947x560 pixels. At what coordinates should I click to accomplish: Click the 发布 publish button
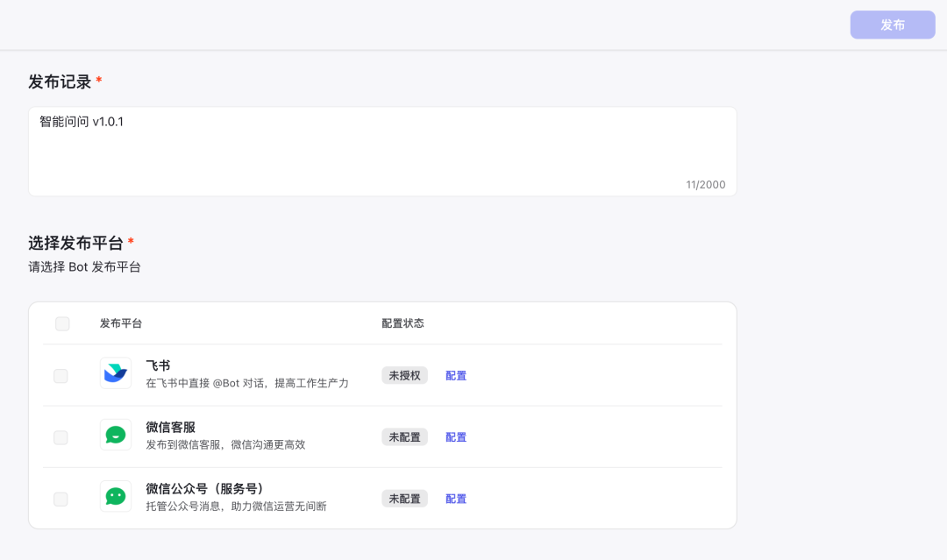(893, 25)
